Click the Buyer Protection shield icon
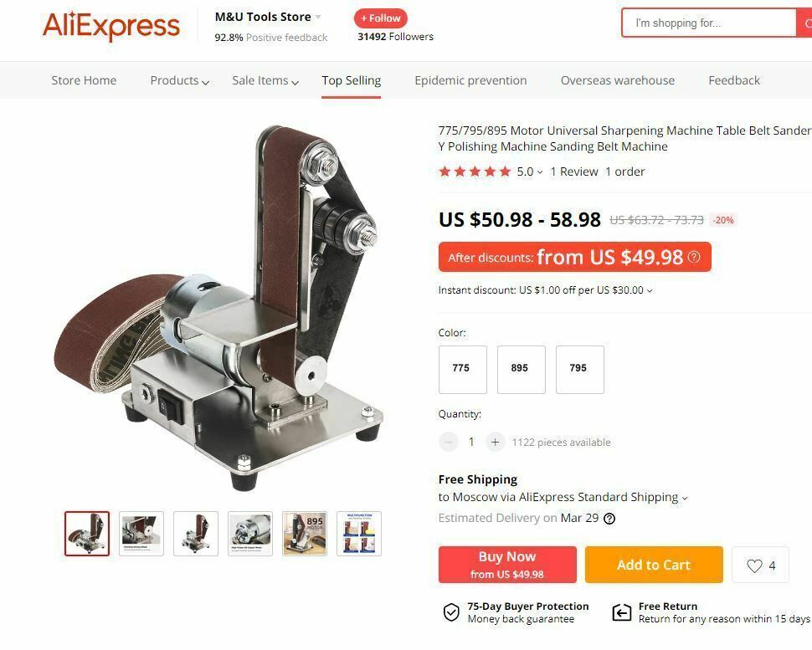This screenshot has width=812, height=650. [451, 612]
